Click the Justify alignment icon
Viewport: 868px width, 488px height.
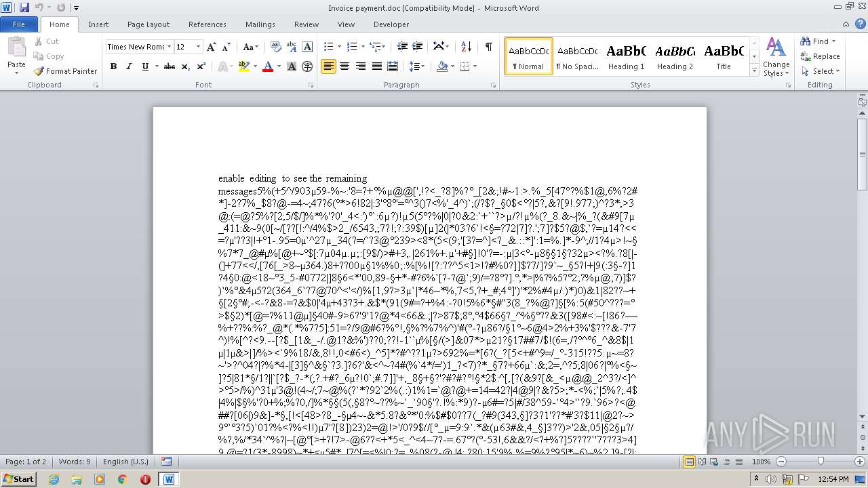(x=376, y=66)
